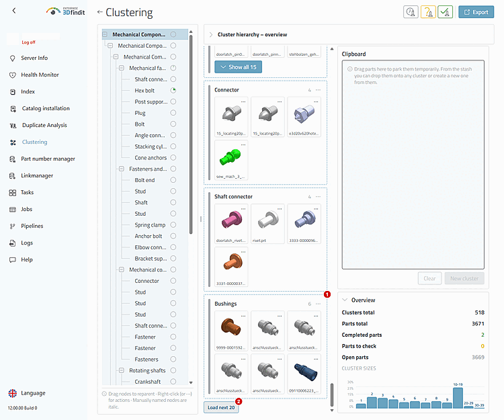Toggle status circle for Bolt node

point(173,124)
